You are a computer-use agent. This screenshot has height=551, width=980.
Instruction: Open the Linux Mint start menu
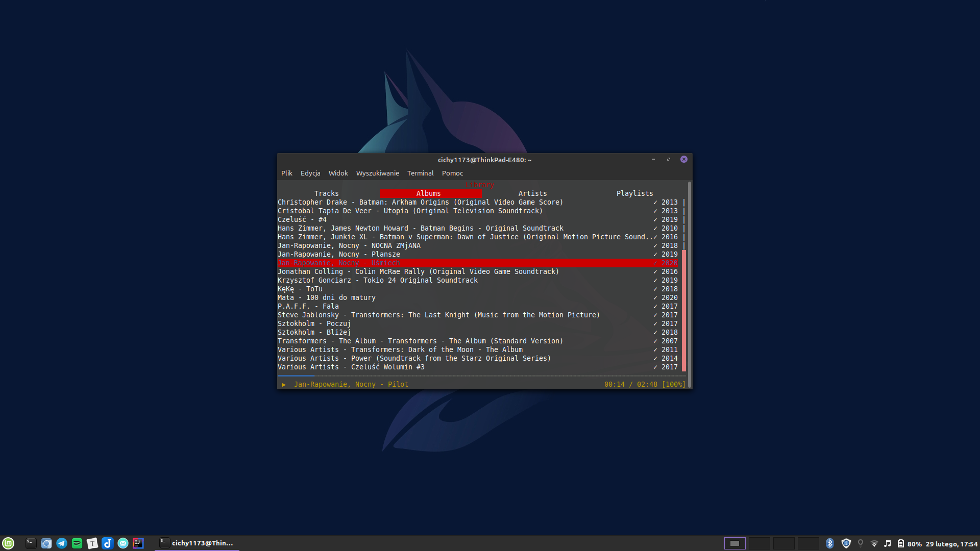[x=8, y=543]
